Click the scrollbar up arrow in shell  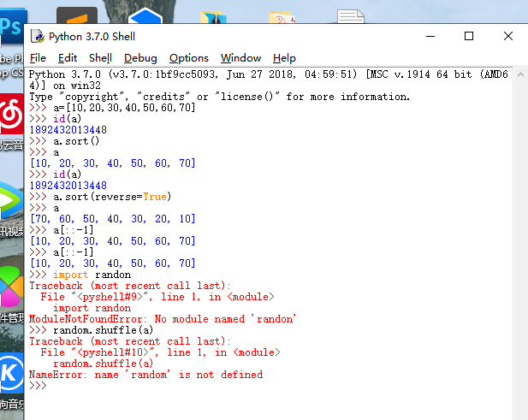tap(520, 74)
